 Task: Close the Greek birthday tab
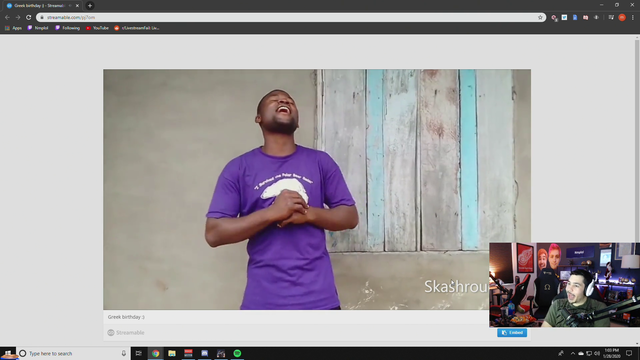[x=77, y=6]
